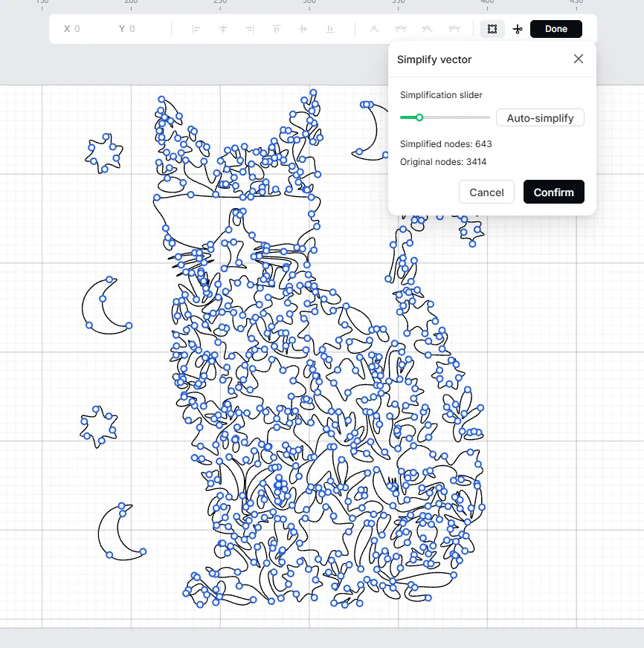Click the 'Simplify vector' dialog title
Image resolution: width=644 pixels, height=648 pixels.
click(434, 59)
